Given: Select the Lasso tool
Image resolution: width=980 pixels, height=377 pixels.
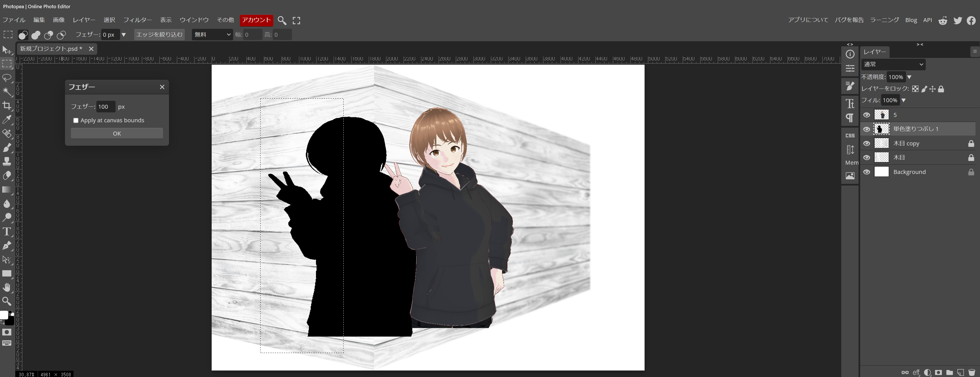Looking at the screenshot, I should pos(7,78).
